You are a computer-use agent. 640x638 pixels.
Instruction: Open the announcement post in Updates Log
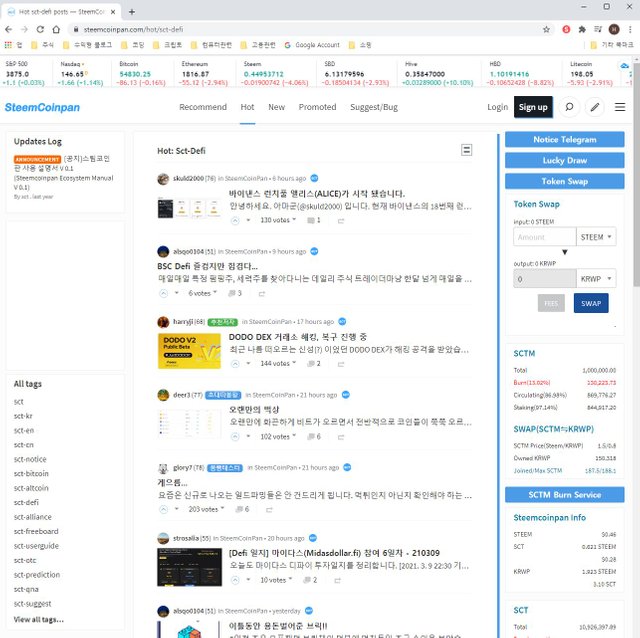pos(63,173)
